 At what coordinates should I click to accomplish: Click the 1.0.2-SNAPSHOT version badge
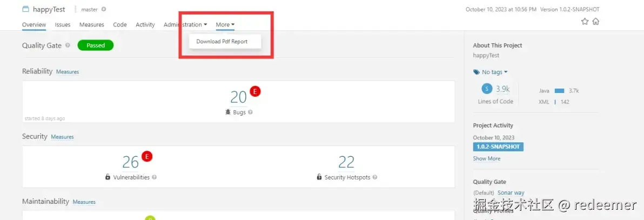tap(498, 147)
